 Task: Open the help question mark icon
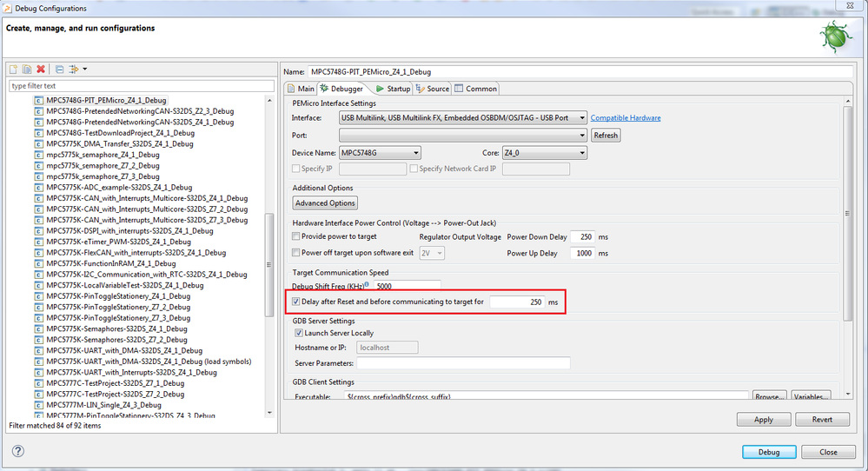pos(18,451)
